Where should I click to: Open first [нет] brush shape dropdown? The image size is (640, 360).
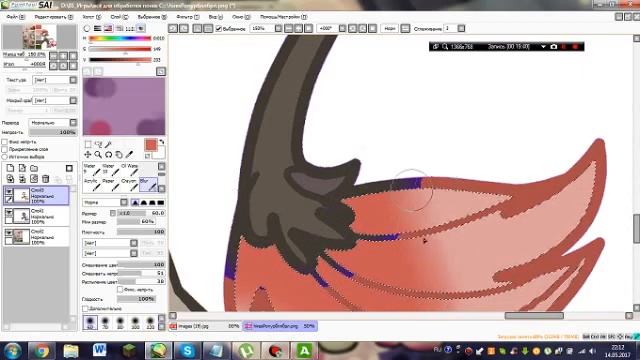click(134, 243)
